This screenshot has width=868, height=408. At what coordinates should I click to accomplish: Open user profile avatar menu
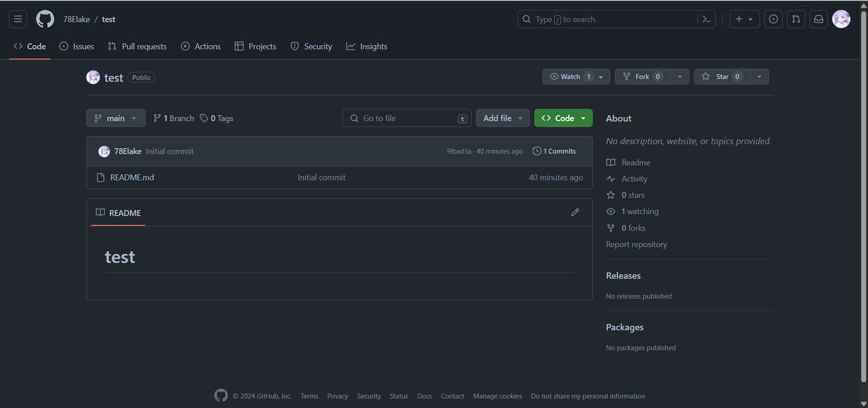(x=841, y=19)
